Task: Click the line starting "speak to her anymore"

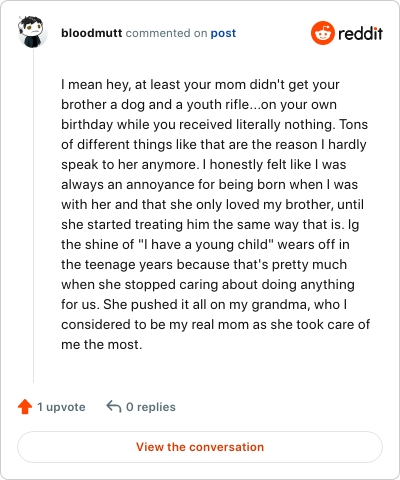Action: [204, 165]
